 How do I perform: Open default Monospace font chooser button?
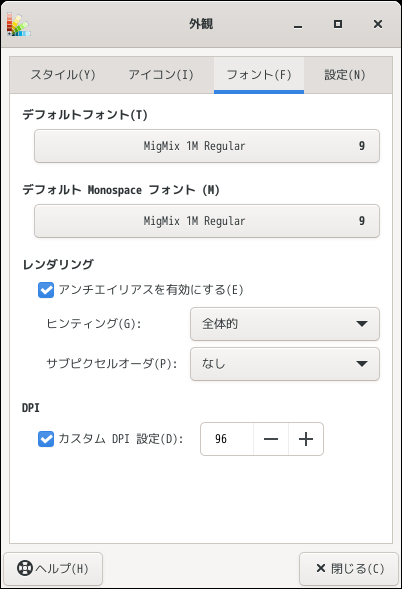(x=207, y=221)
